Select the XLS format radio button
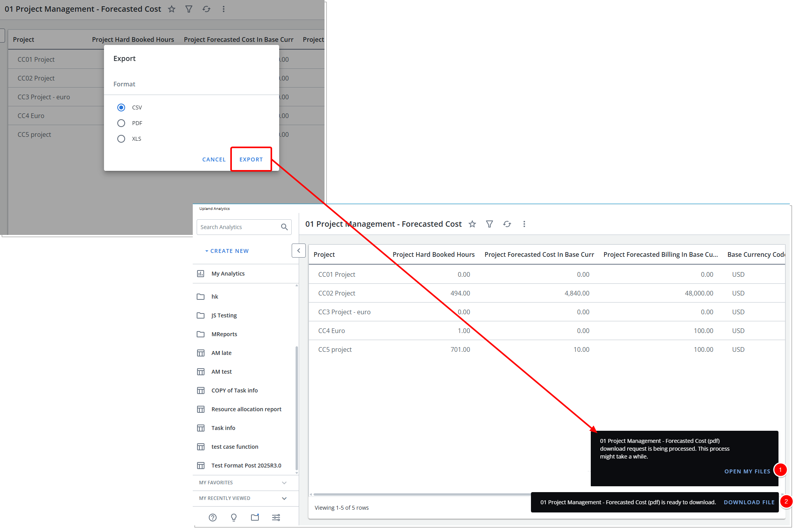Screen dimensions: 798x532 [x=121, y=139]
